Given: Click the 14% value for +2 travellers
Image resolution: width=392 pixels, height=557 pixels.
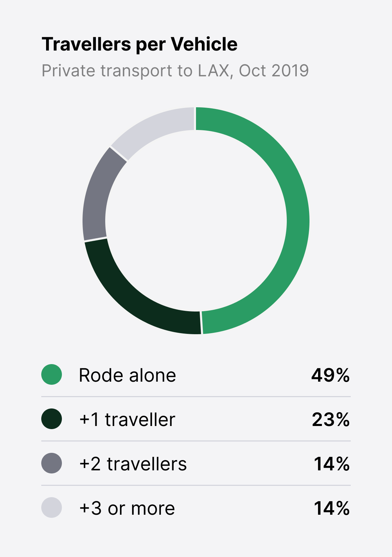Looking at the screenshot, I should pyautogui.click(x=332, y=464).
